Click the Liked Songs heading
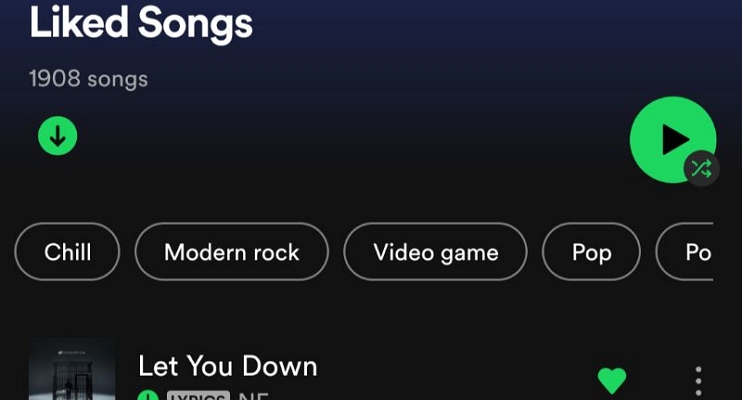742x400 pixels. tap(141, 22)
